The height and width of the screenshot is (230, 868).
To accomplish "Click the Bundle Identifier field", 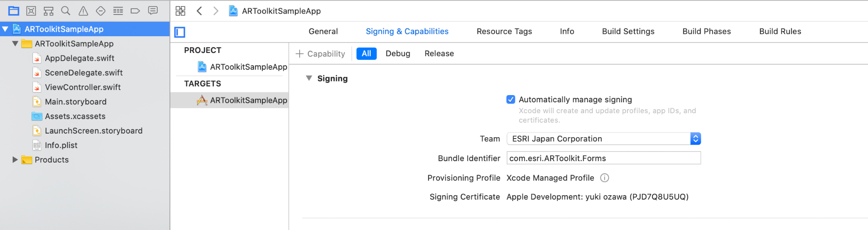I will pyautogui.click(x=604, y=158).
